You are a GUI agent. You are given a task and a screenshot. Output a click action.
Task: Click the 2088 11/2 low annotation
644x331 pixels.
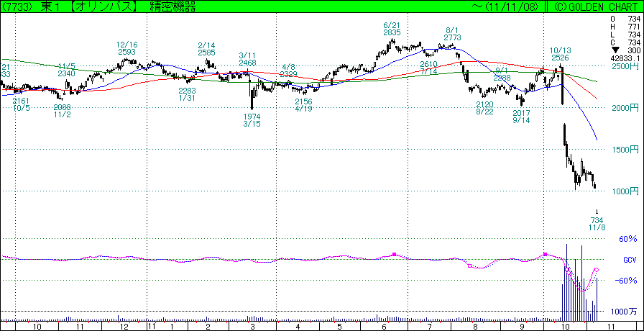[x=63, y=111]
